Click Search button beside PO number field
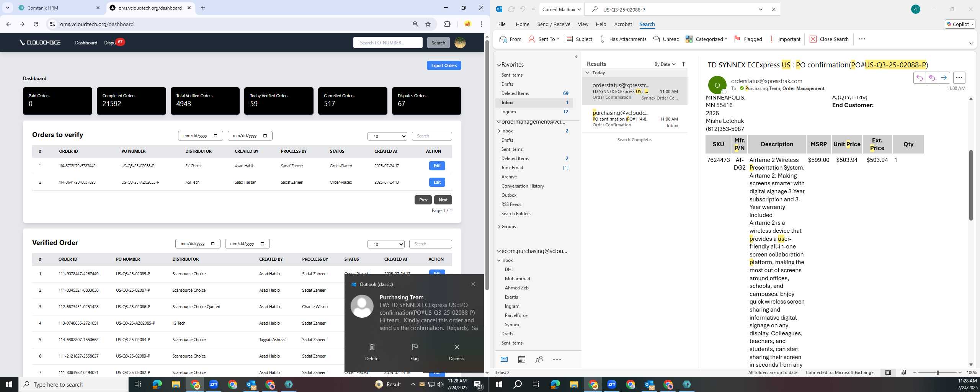 coord(438,42)
